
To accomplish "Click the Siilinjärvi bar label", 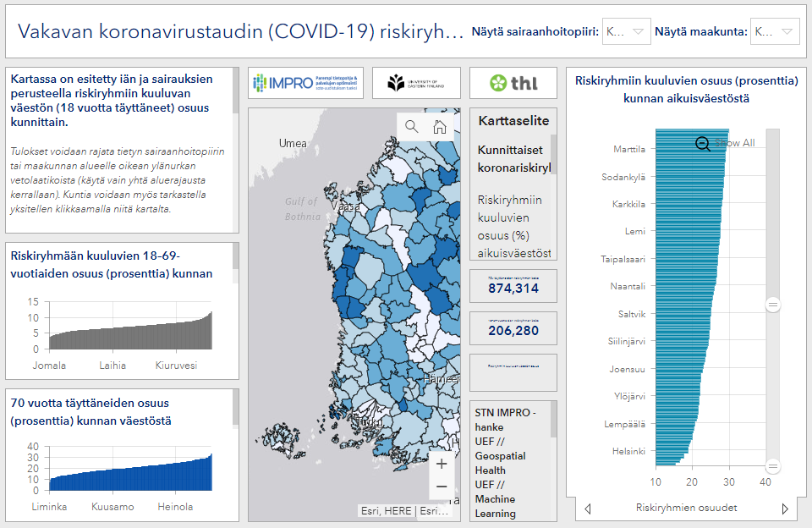I will [x=627, y=342].
